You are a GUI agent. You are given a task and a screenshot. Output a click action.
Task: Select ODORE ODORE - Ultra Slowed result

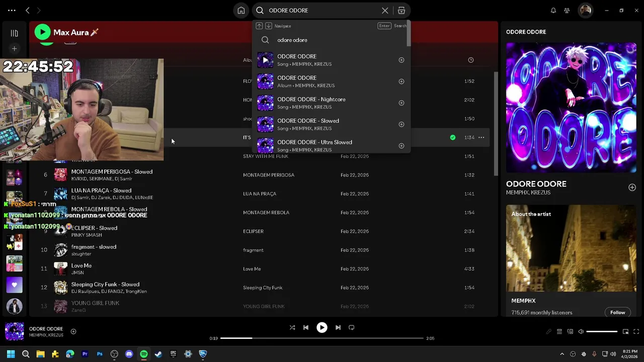331,145
